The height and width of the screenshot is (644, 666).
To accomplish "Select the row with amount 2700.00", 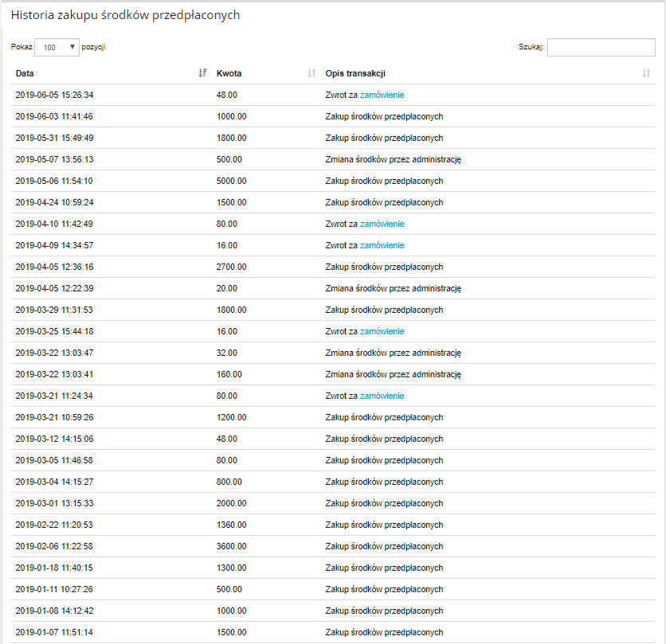I will (333, 267).
